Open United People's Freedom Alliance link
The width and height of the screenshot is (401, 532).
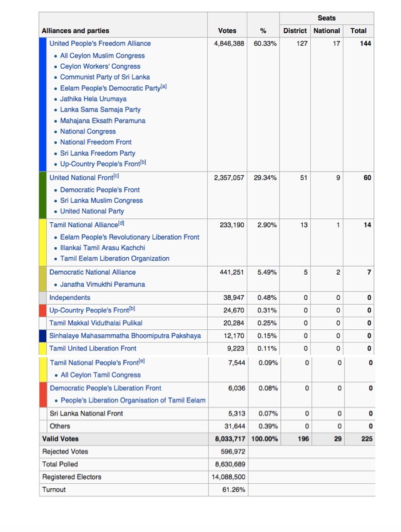[100, 43]
